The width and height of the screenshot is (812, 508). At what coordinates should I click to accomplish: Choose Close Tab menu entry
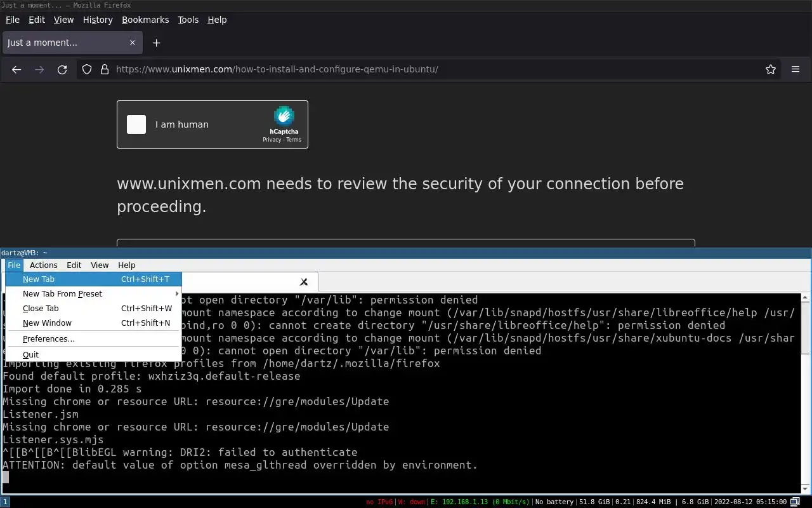coord(93,308)
